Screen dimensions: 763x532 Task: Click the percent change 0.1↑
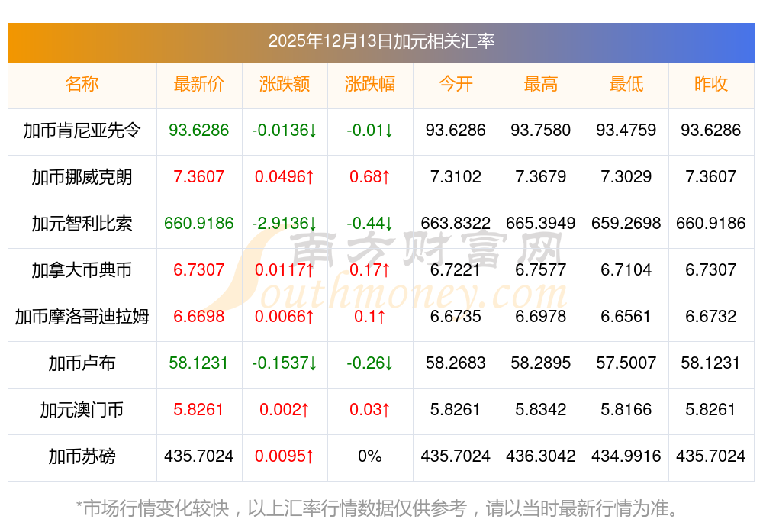coord(370,317)
